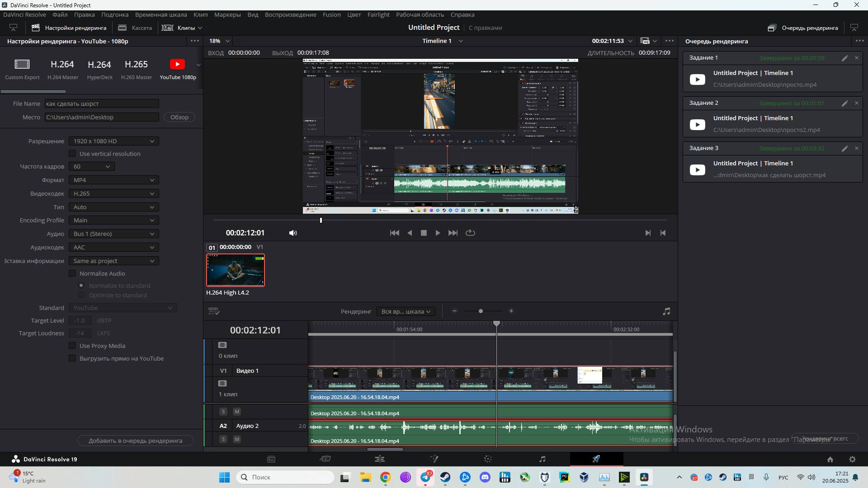The width and height of the screenshot is (868, 488).
Task: Toggle the viewer volume speaker icon
Action: (x=293, y=233)
